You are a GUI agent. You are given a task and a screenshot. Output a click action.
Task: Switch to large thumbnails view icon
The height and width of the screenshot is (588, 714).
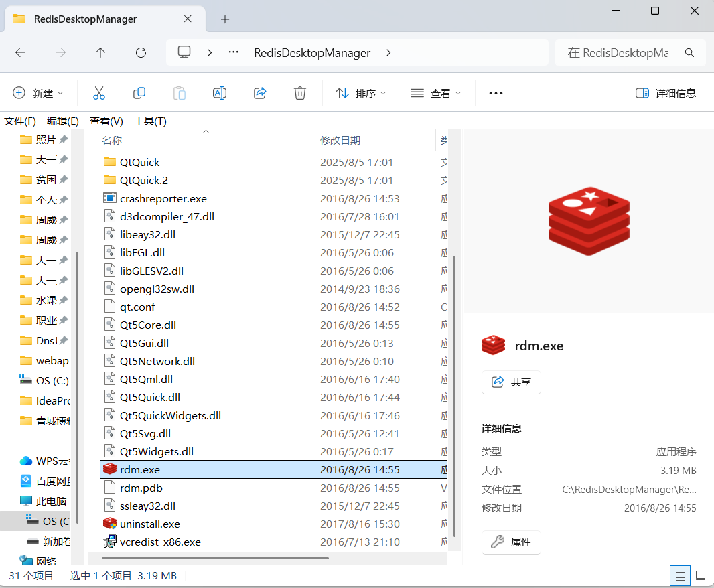click(x=701, y=576)
